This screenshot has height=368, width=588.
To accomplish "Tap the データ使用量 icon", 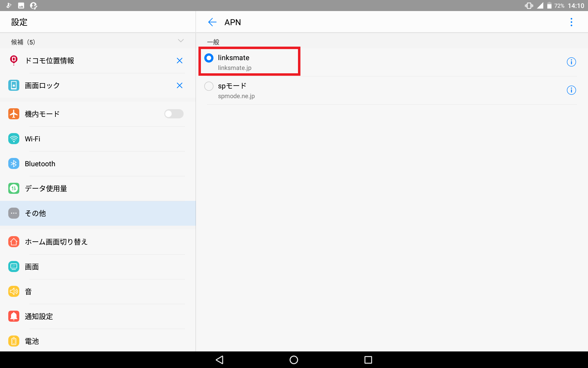I will pyautogui.click(x=14, y=188).
